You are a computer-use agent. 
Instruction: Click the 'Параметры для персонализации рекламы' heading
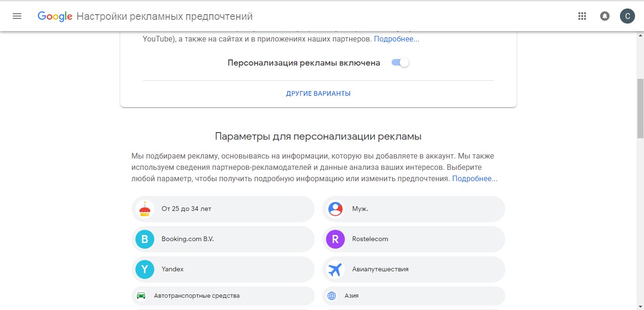tap(318, 136)
